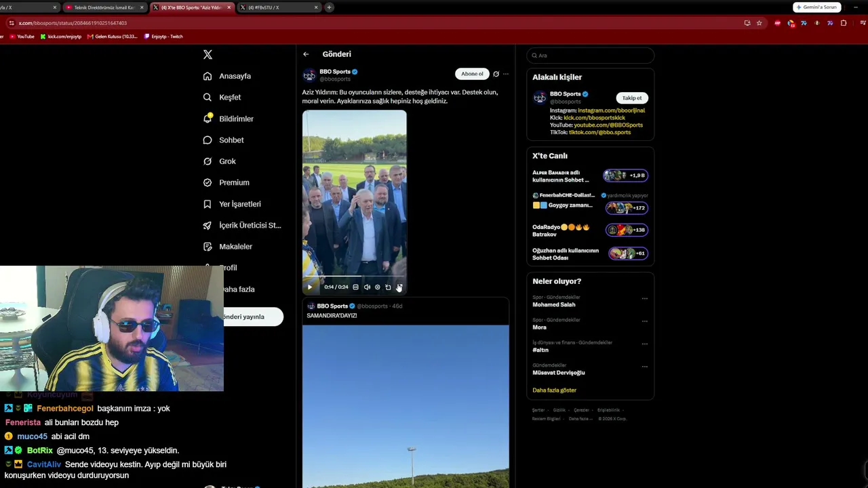
Task: Open the quoted SAMANDIRA'DAYIZ! post
Action: point(406,393)
